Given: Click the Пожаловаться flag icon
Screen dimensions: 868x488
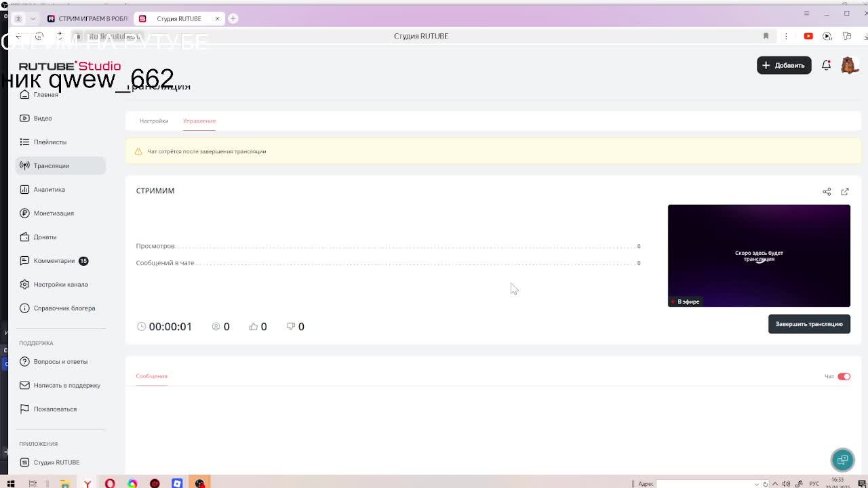Looking at the screenshot, I should click(24, 409).
